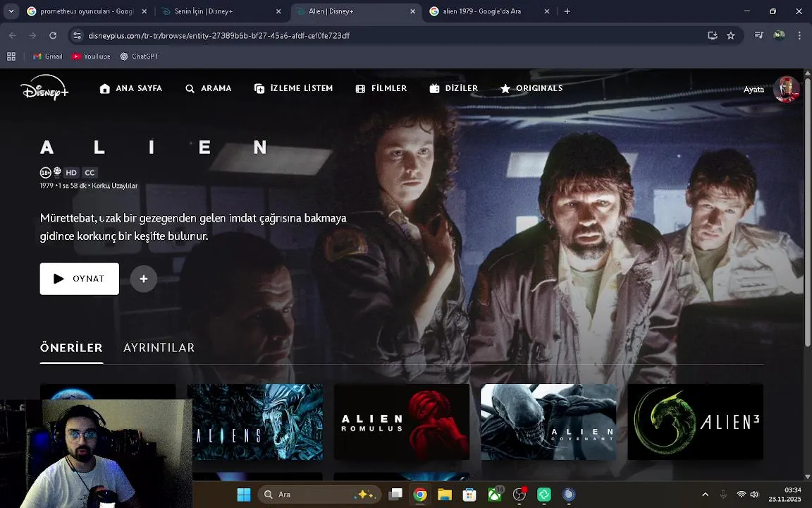The height and width of the screenshot is (508, 812).
Task: Open the Xbox app on the taskbar
Action: point(495,495)
